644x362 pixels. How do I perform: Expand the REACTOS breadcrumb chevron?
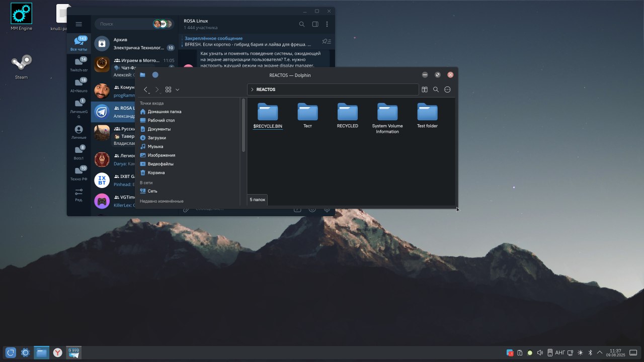pyautogui.click(x=252, y=89)
